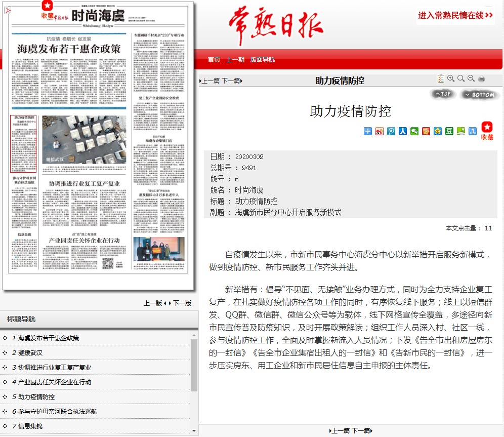Click 产业园责任关怀企业在行动 headline on page image
504x437 pixels.
pos(84,241)
